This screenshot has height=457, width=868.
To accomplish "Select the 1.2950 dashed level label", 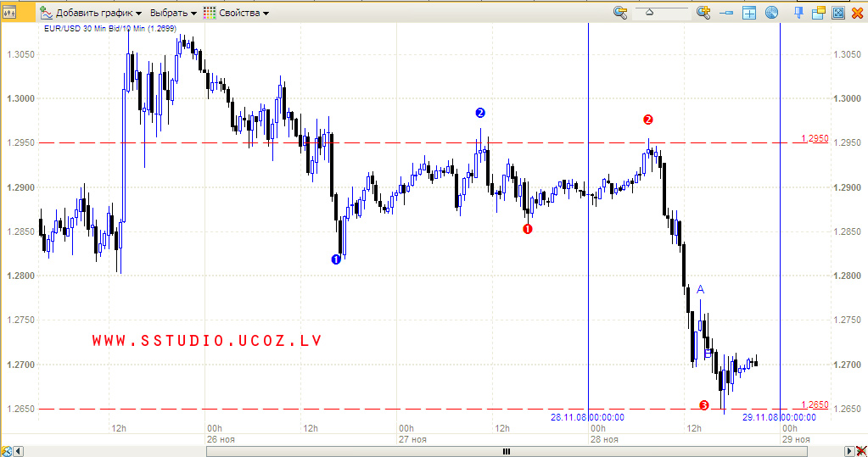I will 815,138.
